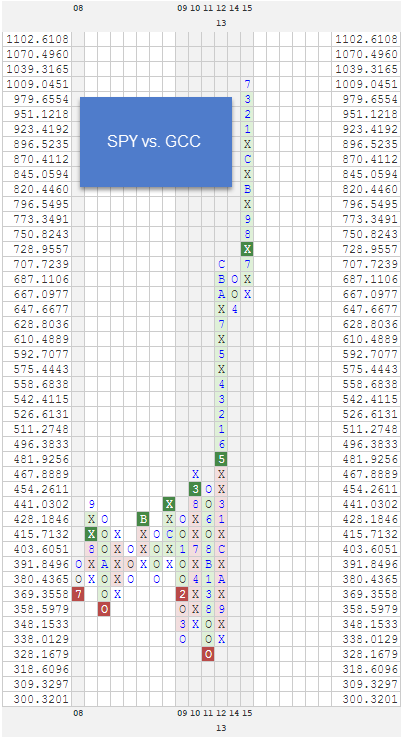Click the green B cell at 428.1846
Viewport: 401px width, 740px height.
click(x=143, y=519)
